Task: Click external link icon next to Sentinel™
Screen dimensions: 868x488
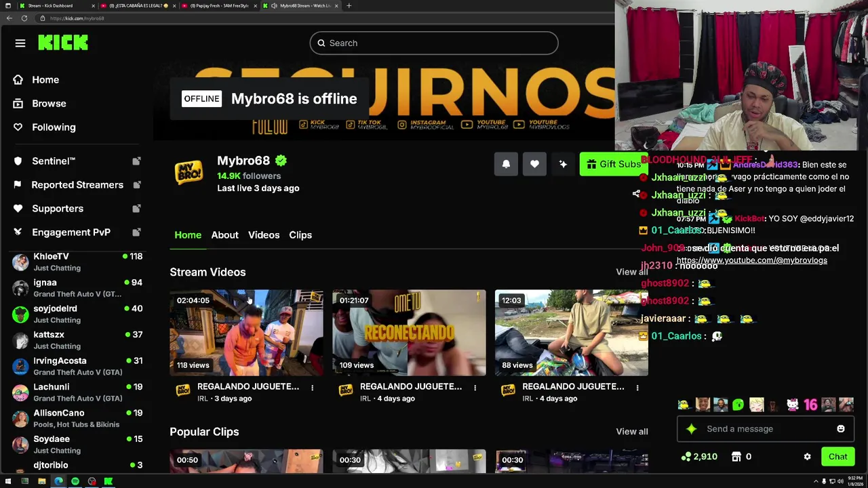Action: click(136, 161)
